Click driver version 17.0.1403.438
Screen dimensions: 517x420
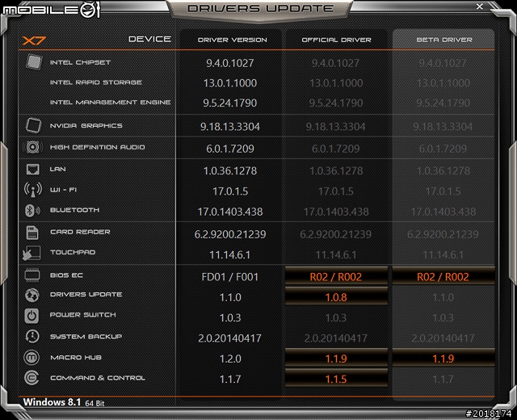click(230, 212)
